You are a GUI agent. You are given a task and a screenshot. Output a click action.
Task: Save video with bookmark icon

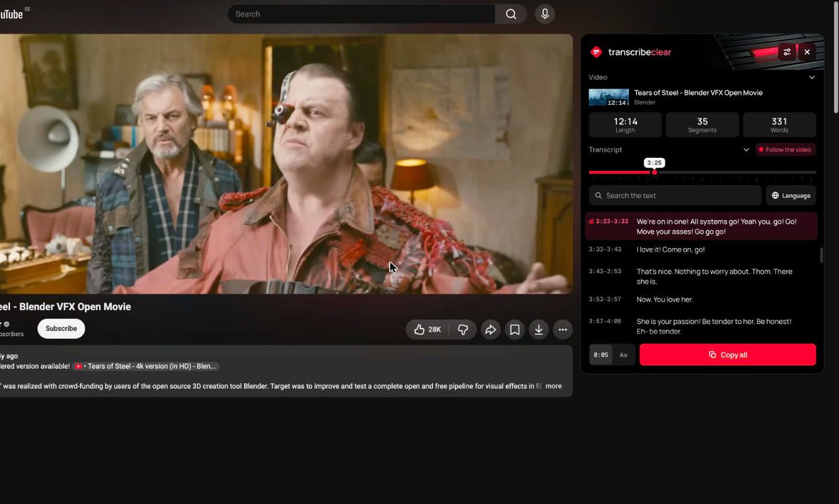(515, 330)
